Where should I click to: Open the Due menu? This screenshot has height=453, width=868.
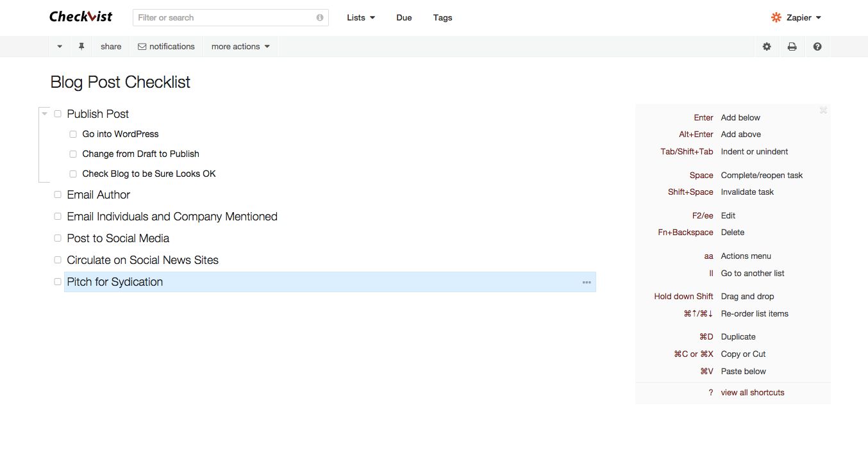click(x=404, y=18)
